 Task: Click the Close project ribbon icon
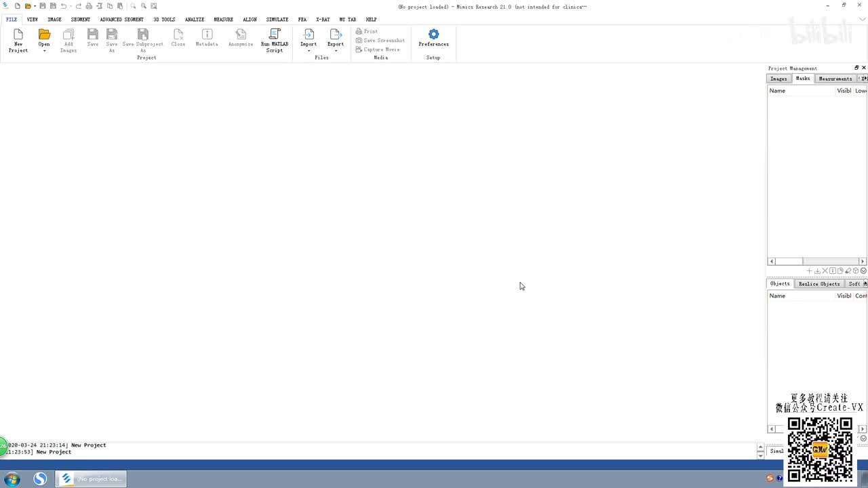coord(178,35)
